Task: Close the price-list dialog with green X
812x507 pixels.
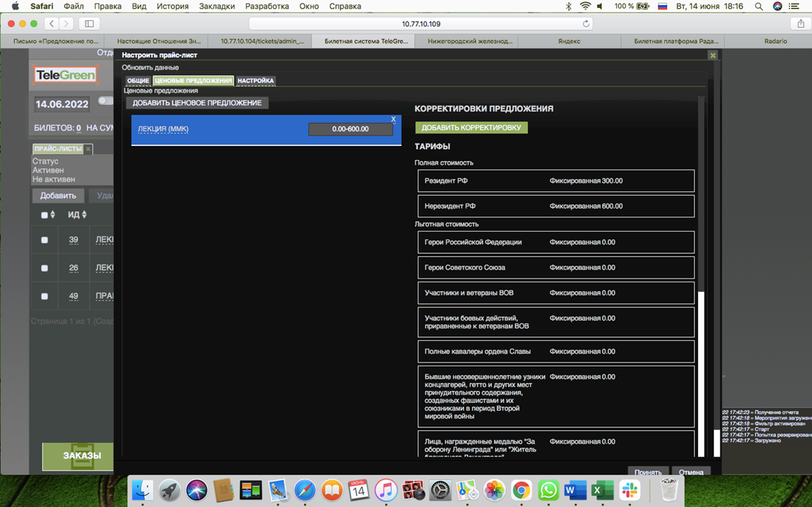Action: click(713, 55)
